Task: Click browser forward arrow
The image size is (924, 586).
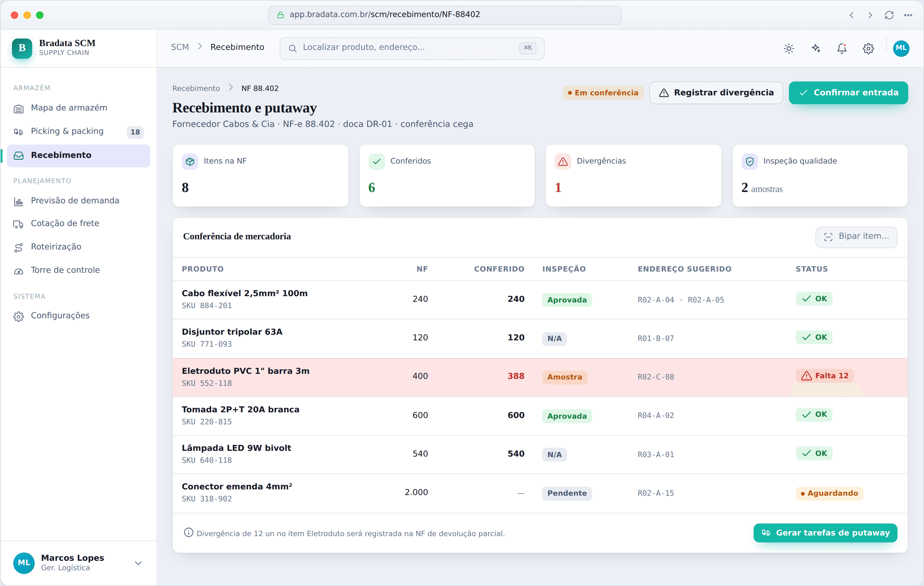Action: (x=870, y=15)
